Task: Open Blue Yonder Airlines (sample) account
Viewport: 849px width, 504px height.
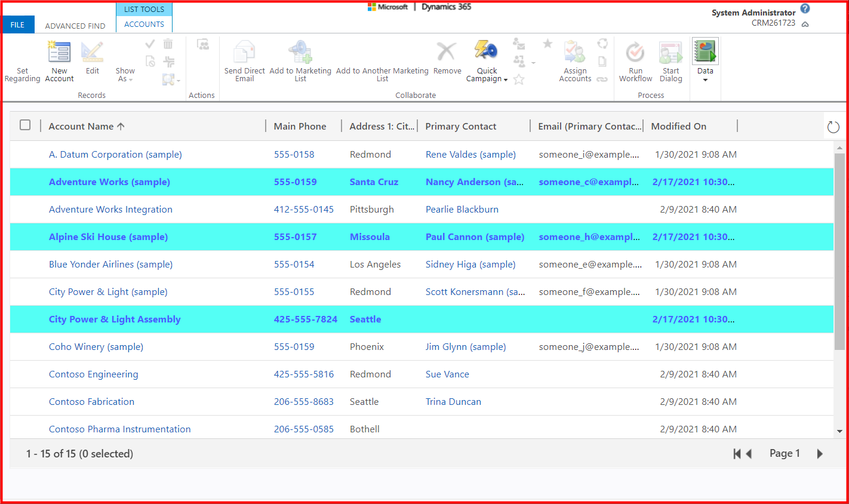Action: coord(110,264)
